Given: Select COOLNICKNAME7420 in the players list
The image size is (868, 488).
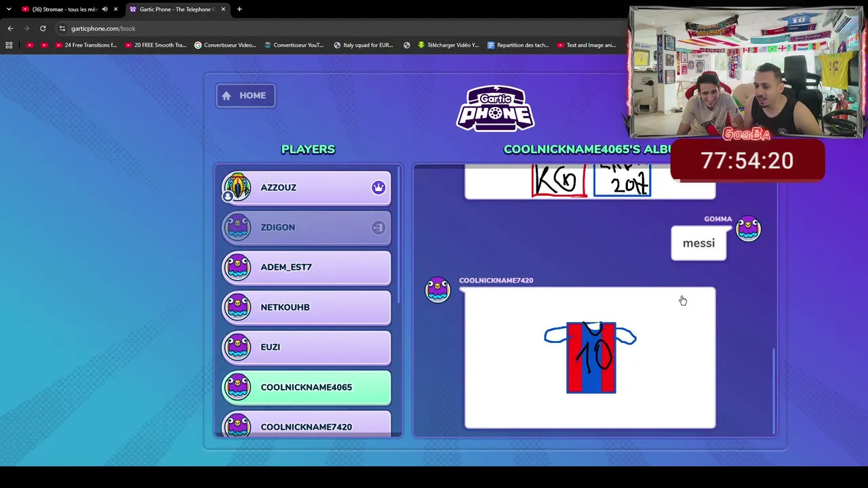Looking at the screenshot, I should (x=307, y=423).
